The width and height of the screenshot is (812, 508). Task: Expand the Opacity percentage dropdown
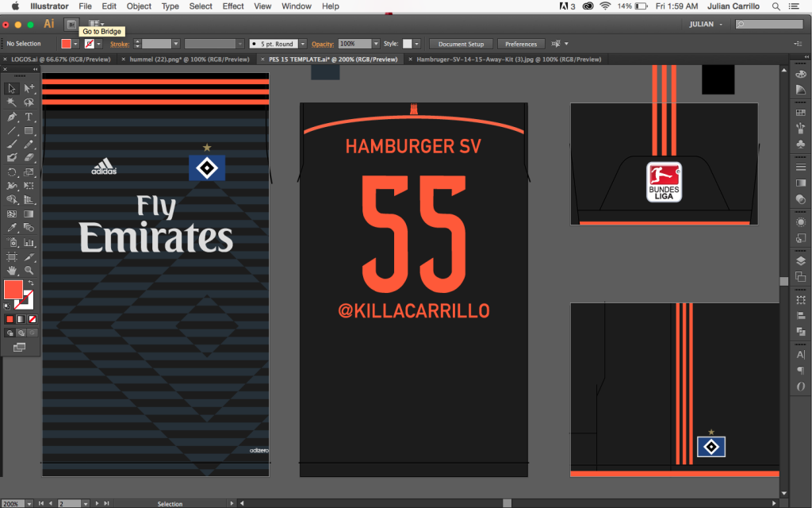click(x=376, y=44)
